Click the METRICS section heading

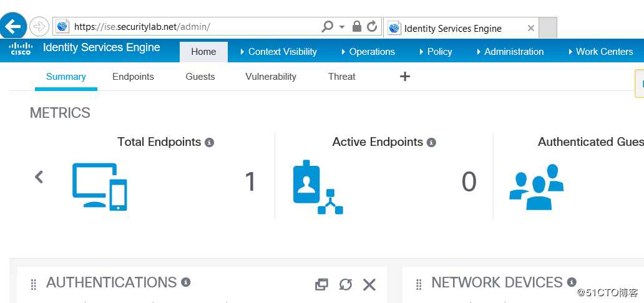(x=60, y=113)
